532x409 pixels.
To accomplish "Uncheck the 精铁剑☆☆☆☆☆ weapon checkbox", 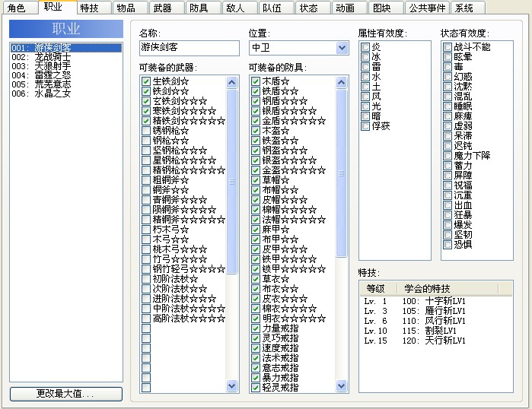I will pos(146,121).
